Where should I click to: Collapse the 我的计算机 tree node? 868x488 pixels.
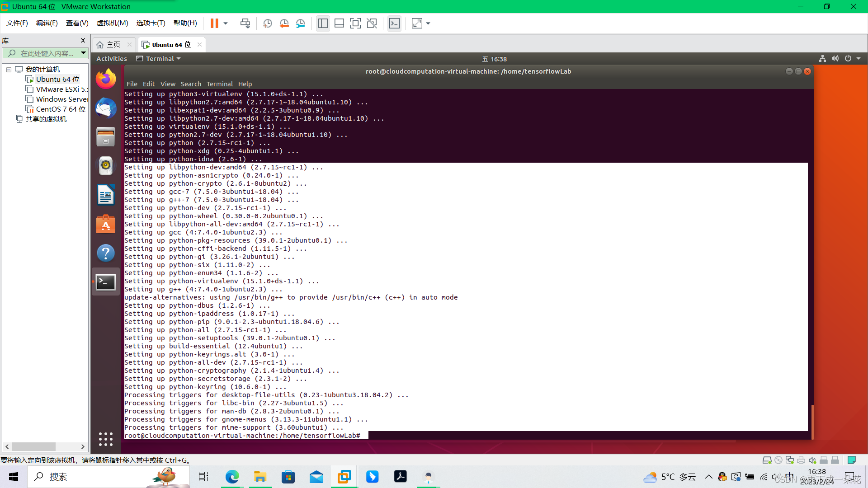tap(9, 70)
